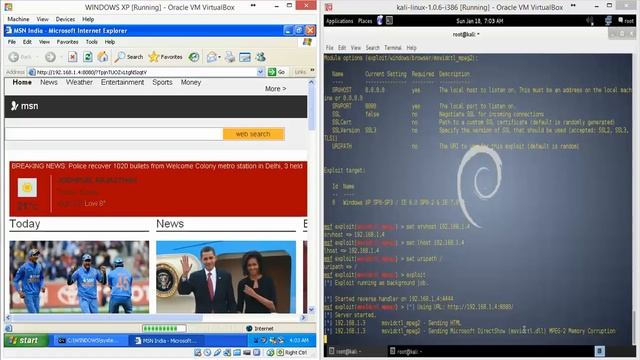Click into the MSN search text field
640x360 pixels.
pos(114,134)
